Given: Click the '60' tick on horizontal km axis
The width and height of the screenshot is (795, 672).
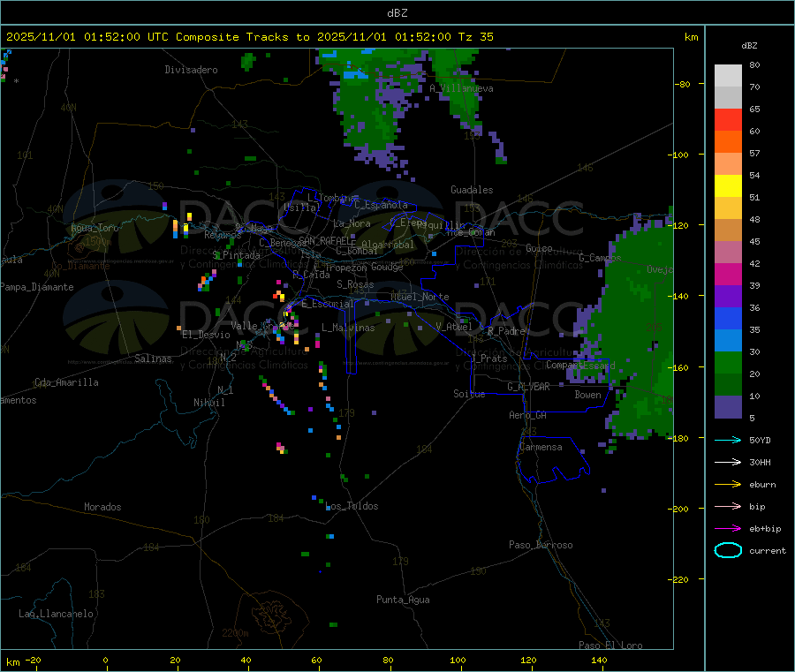Looking at the screenshot, I should click(x=317, y=660).
